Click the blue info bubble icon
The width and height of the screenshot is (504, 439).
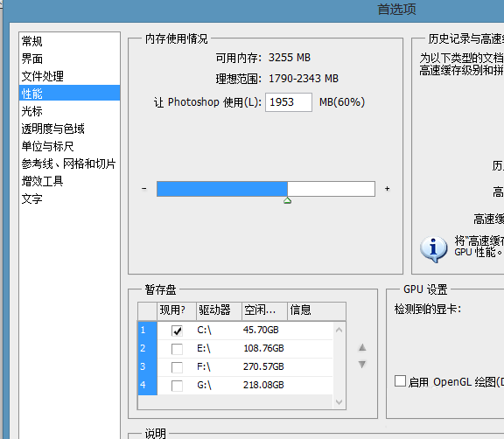(433, 249)
